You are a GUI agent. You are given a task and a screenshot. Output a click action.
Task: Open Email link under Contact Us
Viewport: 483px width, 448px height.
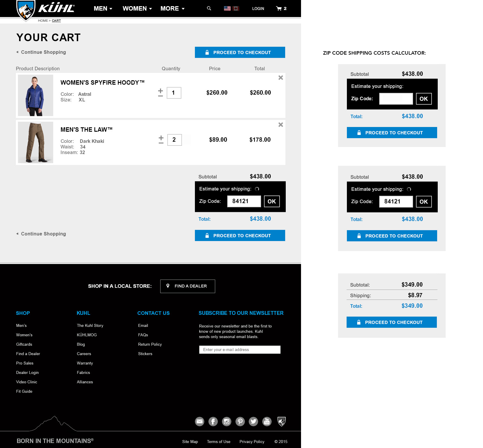(x=143, y=325)
